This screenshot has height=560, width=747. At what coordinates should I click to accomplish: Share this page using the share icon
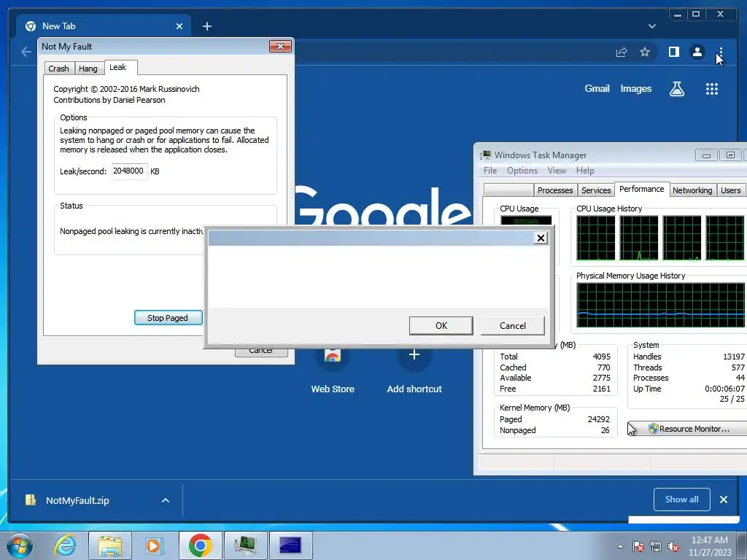pyautogui.click(x=622, y=52)
